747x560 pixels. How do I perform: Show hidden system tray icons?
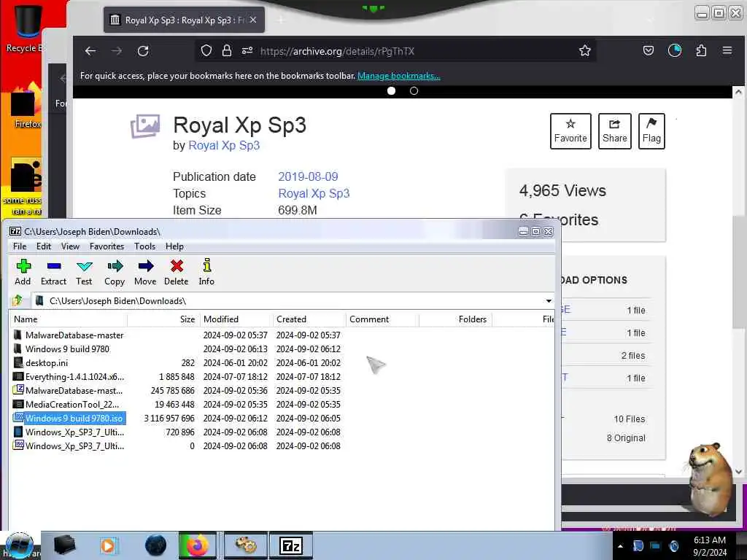pyautogui.click(x=620, y=545)
